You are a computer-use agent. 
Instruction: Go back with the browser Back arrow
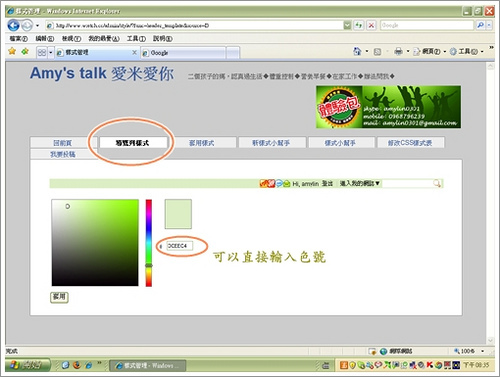point(13,25)
